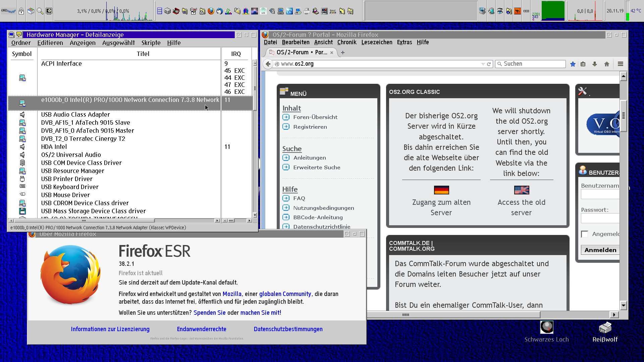Open URL history dropdown arrow
The image size is (644, 362).
[x=483, y=64]
